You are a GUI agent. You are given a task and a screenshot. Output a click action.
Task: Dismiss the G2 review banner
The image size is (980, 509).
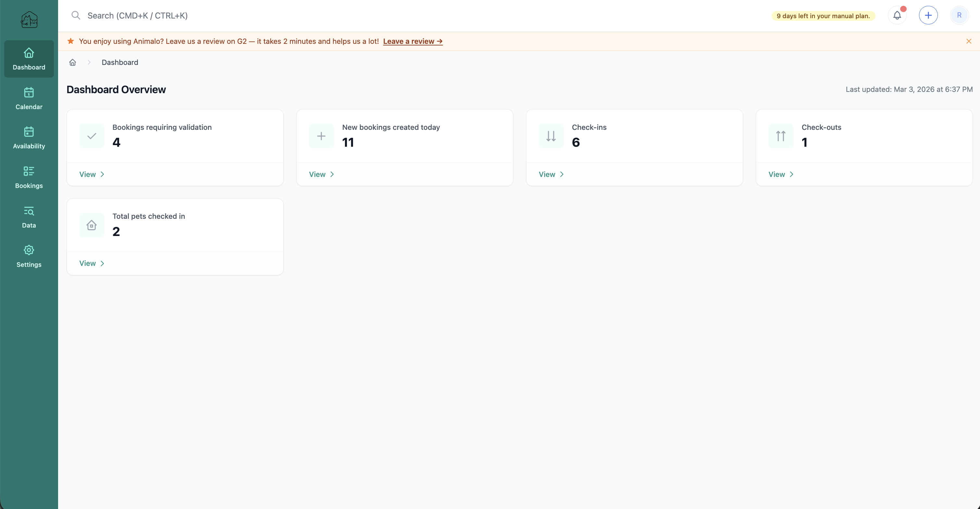point(969,41)
